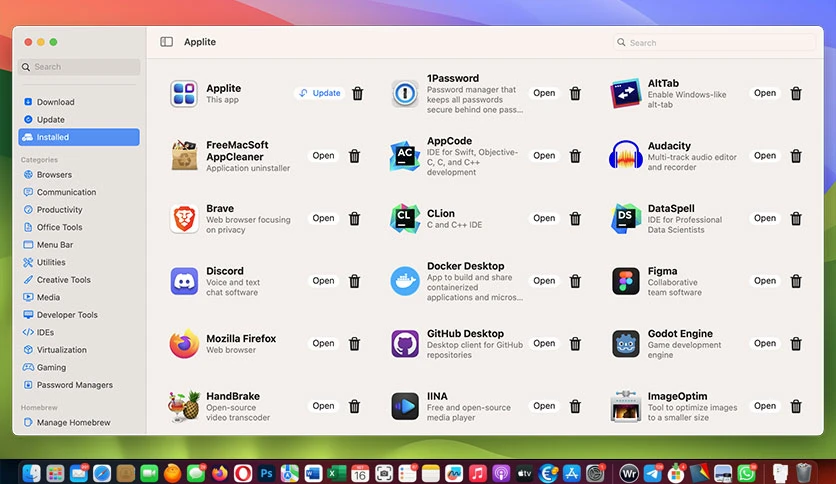The image size is (836, 484).
Task: Remove ImageOptim using its trash icon
Action: click(x=796, y=406)
